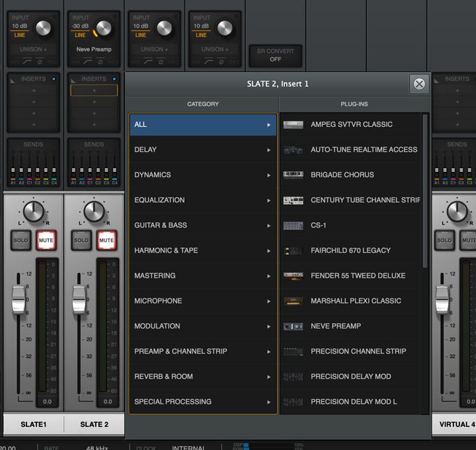Screen dimensions: 476x450
Task: Unmute the SLATE1 channel
Action: coord(46,241)
